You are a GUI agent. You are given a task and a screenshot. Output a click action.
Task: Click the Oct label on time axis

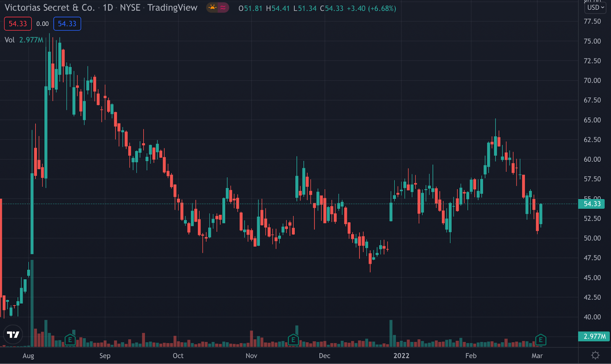point(178,356)
